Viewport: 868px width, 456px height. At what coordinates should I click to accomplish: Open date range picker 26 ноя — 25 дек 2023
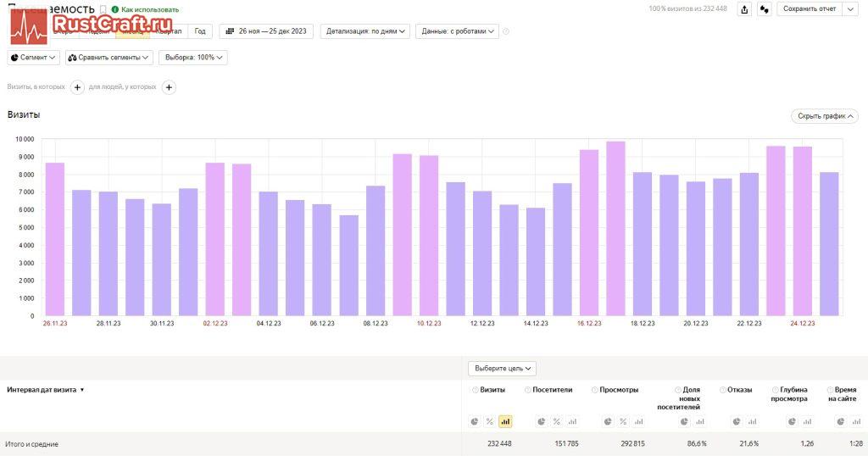click(x=266, y=31)
